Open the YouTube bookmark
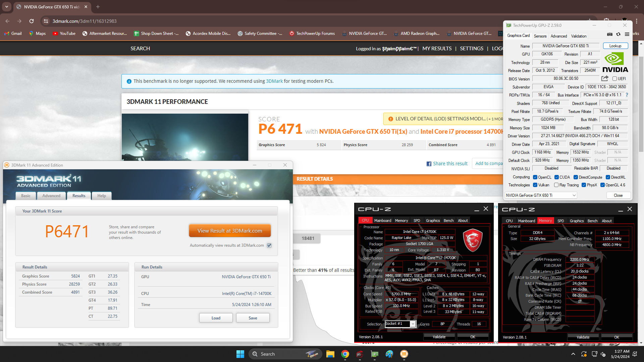Screen dimensions: 644x362 [x=64, y=34]
